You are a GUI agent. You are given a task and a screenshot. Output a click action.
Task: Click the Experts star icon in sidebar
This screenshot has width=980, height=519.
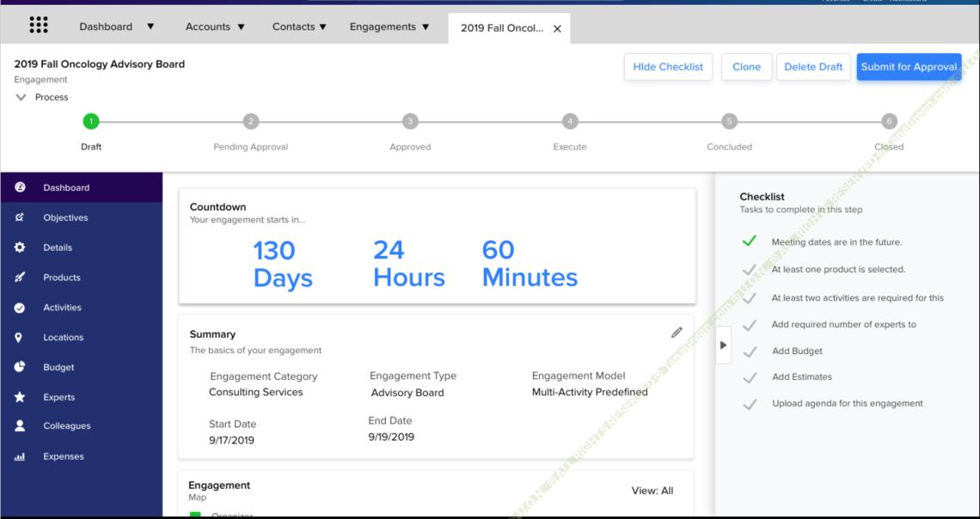(20, 397)
